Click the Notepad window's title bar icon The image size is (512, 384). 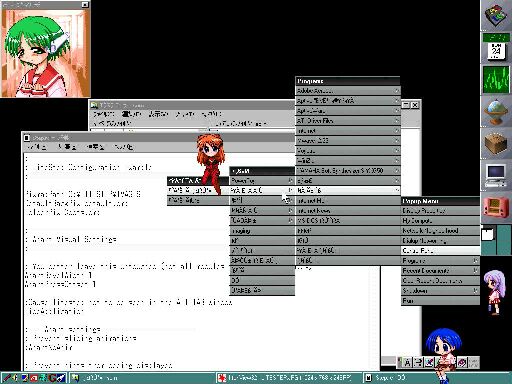point(27,137)
